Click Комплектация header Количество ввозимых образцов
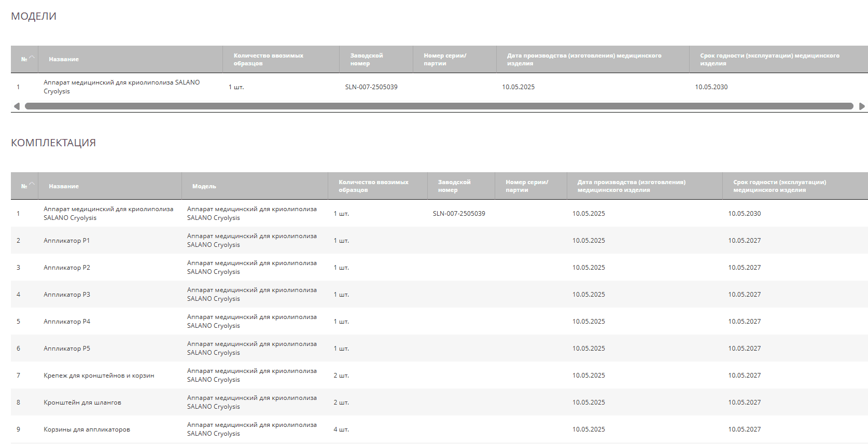Screen dimensions: 868x444 (373, 186)
